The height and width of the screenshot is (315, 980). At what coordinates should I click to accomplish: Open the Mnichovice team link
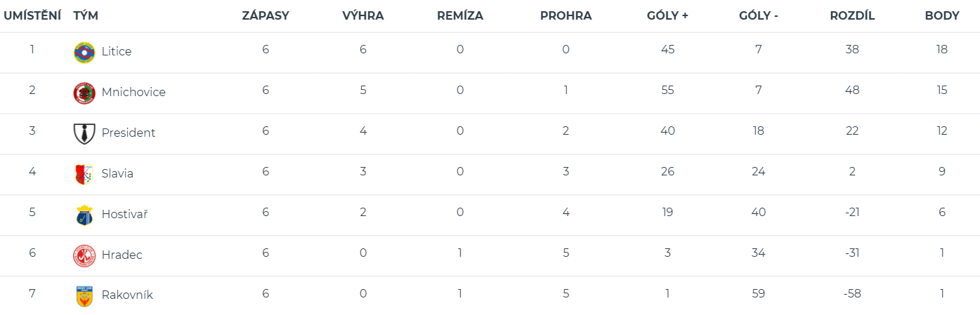133,92
